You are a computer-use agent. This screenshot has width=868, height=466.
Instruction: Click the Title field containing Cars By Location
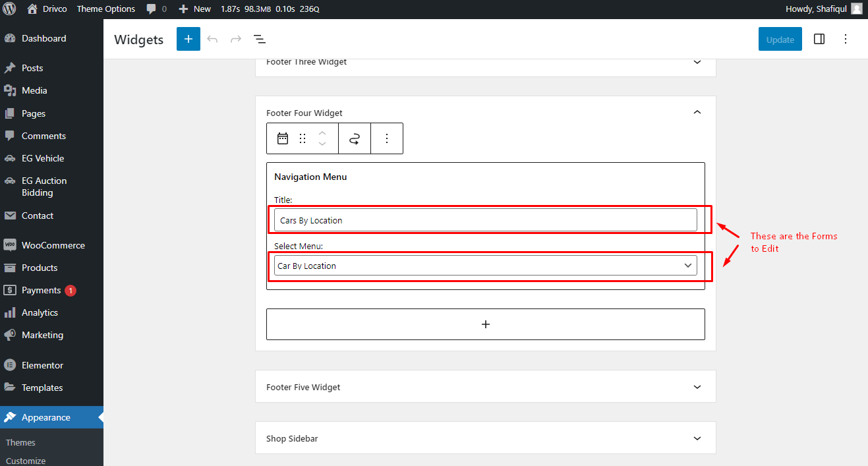(486, 220)
